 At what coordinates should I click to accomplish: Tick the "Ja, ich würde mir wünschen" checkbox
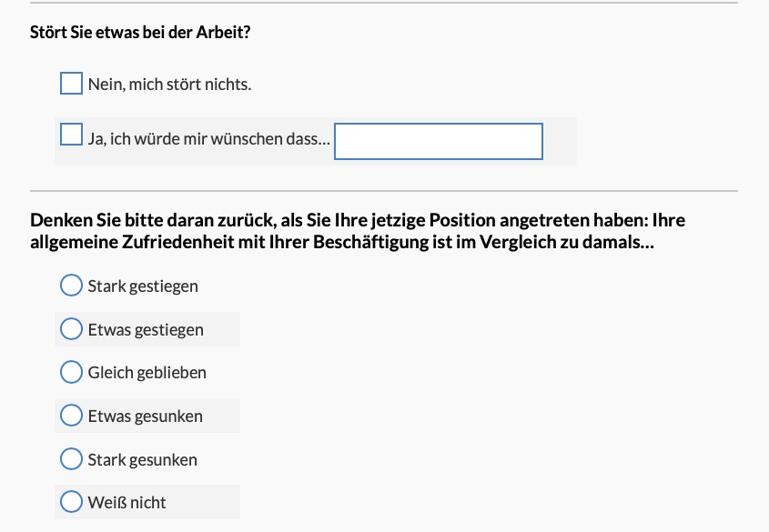point(71,135)
